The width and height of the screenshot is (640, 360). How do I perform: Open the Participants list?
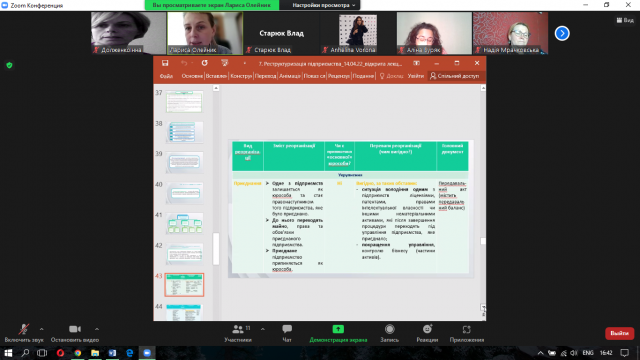(238, 333)
